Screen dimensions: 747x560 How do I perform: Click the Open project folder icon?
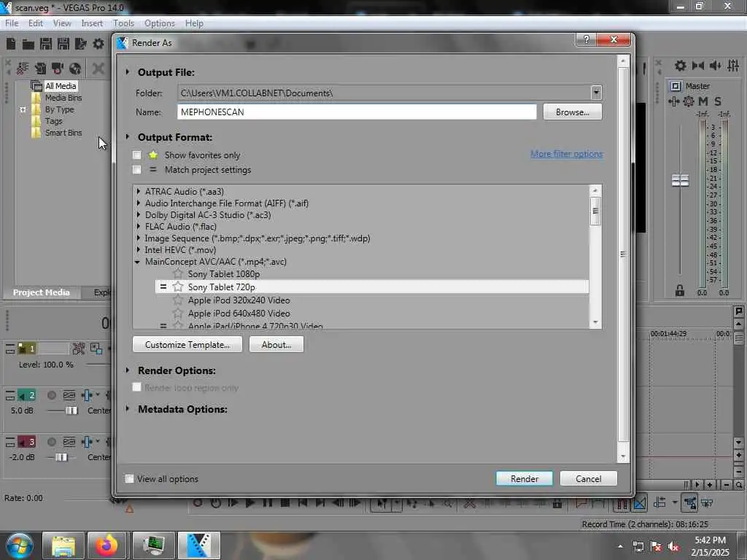[28, 44]
